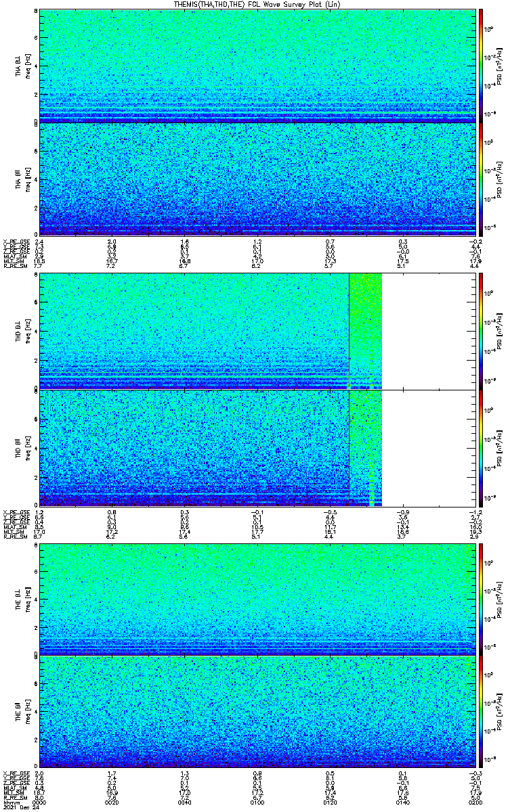Click the 2021 Dec 24 date label
The height and width of the screenshot is (812, 508).
pyautogui.click(x=18, y=808)
